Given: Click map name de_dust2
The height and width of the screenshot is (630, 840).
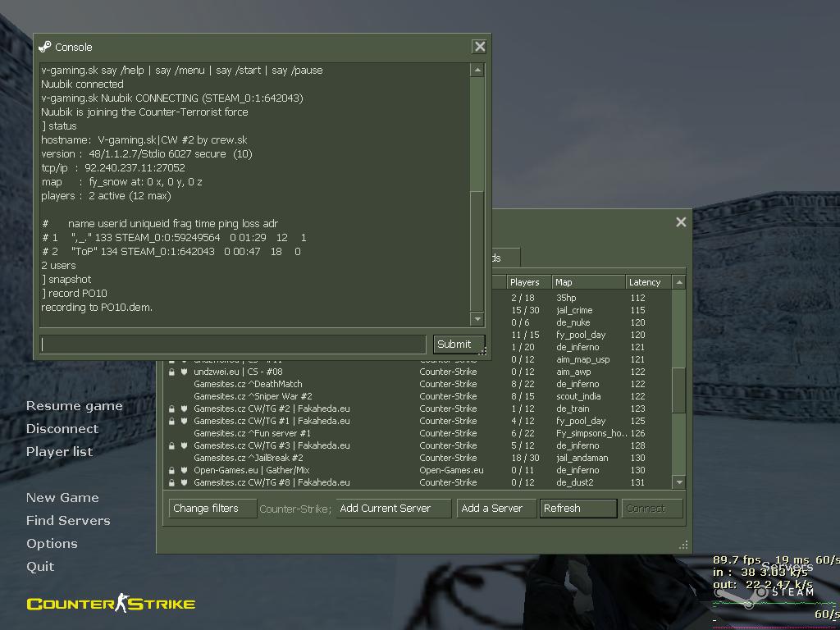Looking at the screenshot, I should coord(575,482).
